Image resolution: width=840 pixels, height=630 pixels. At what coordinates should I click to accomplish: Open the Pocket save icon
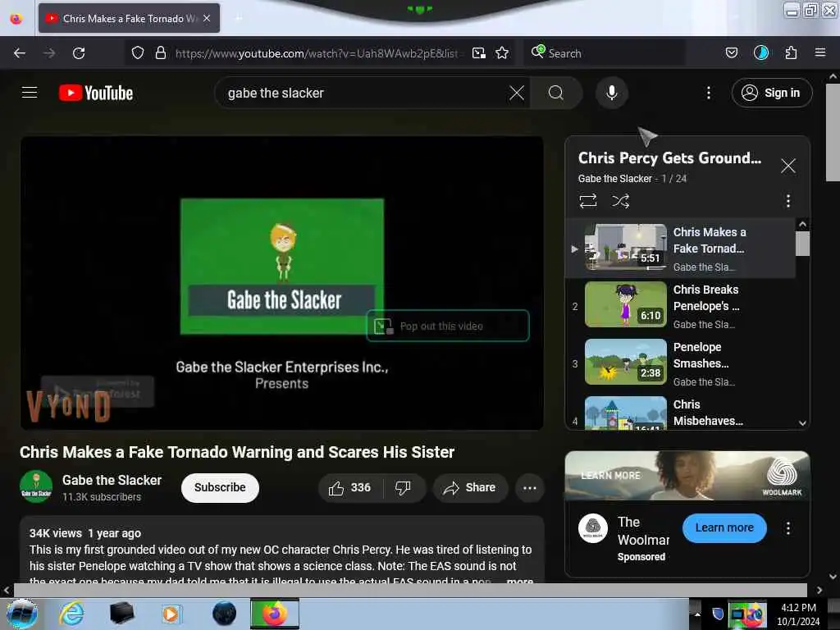(x=731, y=53)
